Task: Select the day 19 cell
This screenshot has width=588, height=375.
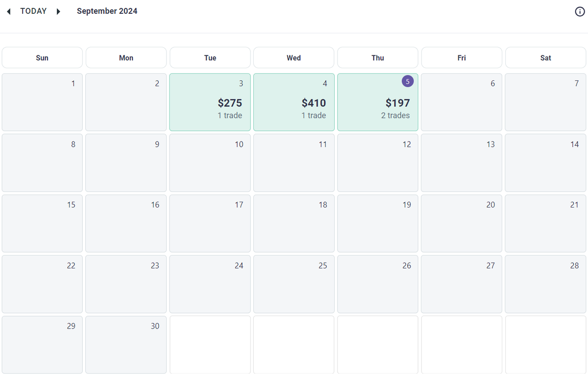Action: (x=378, y=224)
